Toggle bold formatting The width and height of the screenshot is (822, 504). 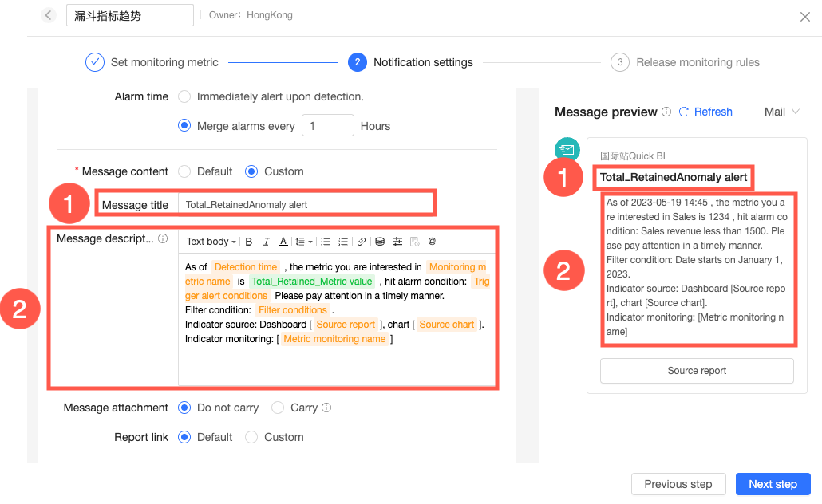pos(249,242)
